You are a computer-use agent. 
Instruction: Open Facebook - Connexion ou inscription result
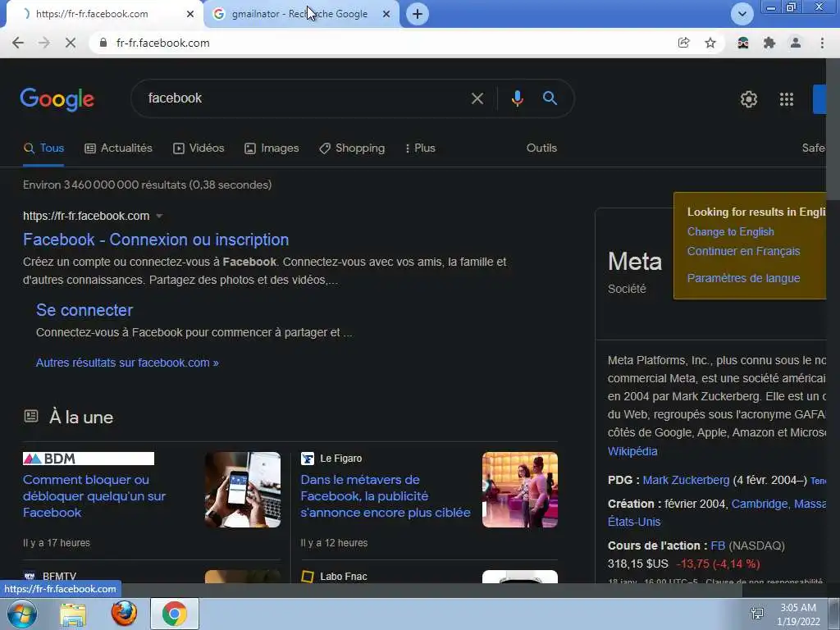[156, 240]
